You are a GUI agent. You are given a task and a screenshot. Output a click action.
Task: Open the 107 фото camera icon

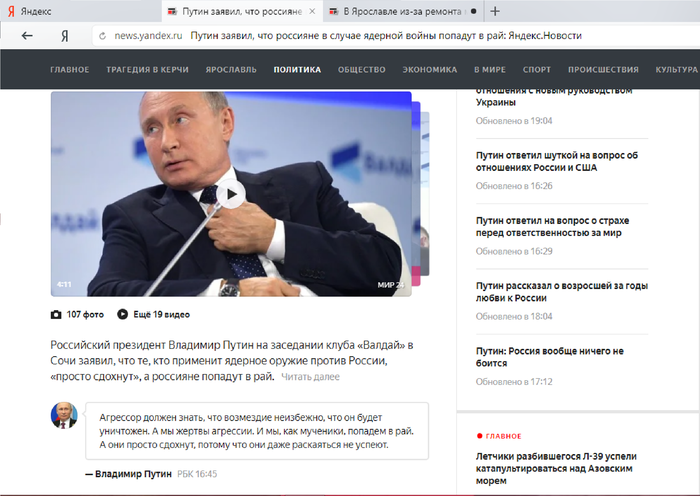point(56,314)
